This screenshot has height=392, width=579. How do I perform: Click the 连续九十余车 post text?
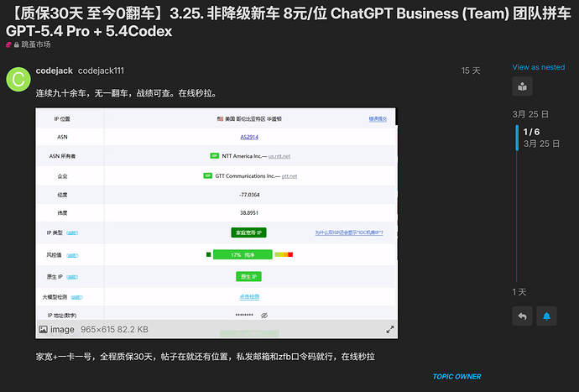pyautogui.click(x=126, y=93)
